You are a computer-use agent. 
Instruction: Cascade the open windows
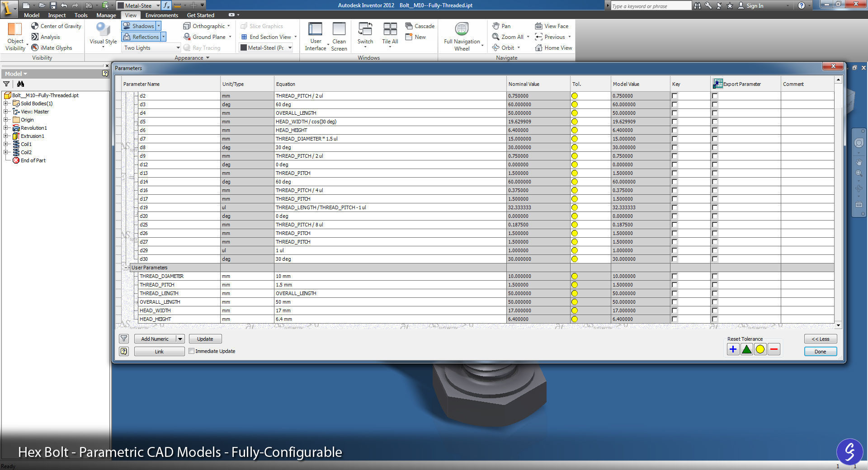tap(420, 26)
